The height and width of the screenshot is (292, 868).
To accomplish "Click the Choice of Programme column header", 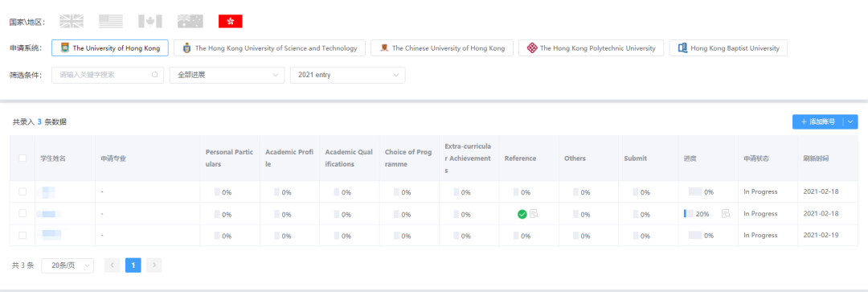I will click(408, 158).
